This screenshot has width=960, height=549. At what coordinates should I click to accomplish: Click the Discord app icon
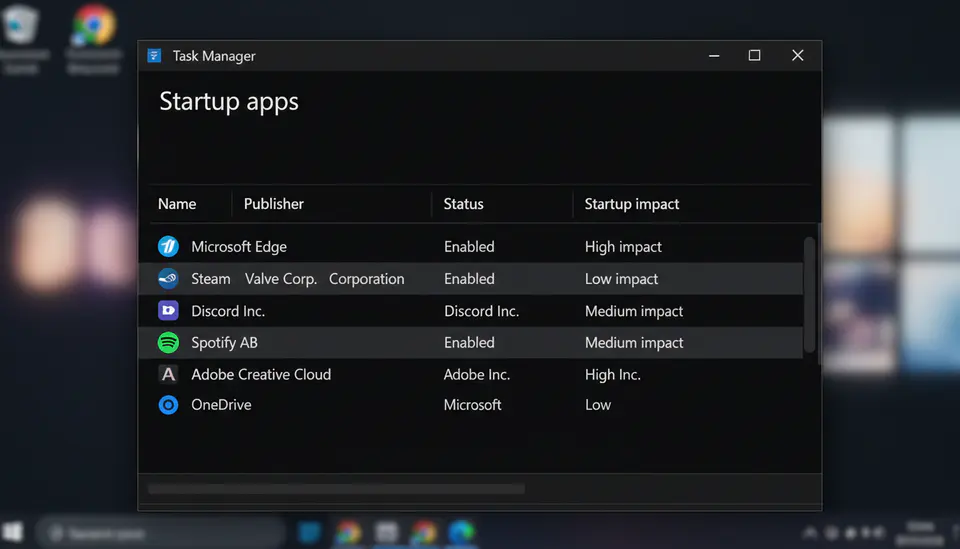click(168, 311)
